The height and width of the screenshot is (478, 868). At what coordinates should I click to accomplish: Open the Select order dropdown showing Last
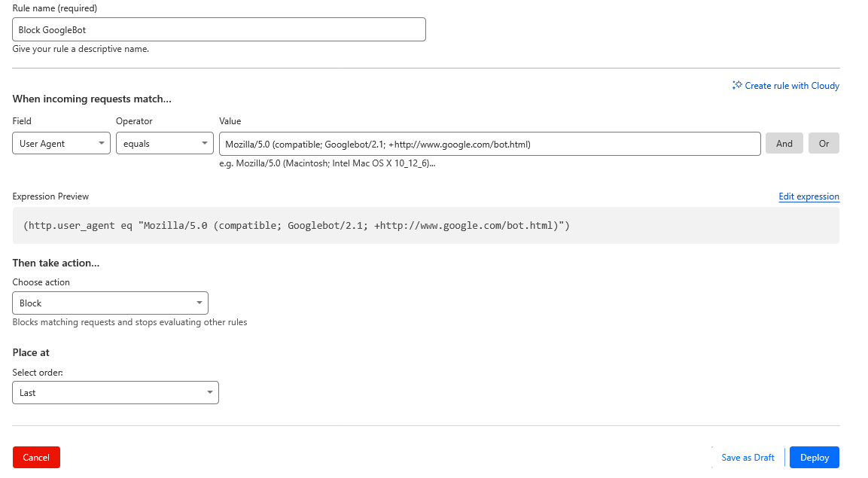(115, 392)
